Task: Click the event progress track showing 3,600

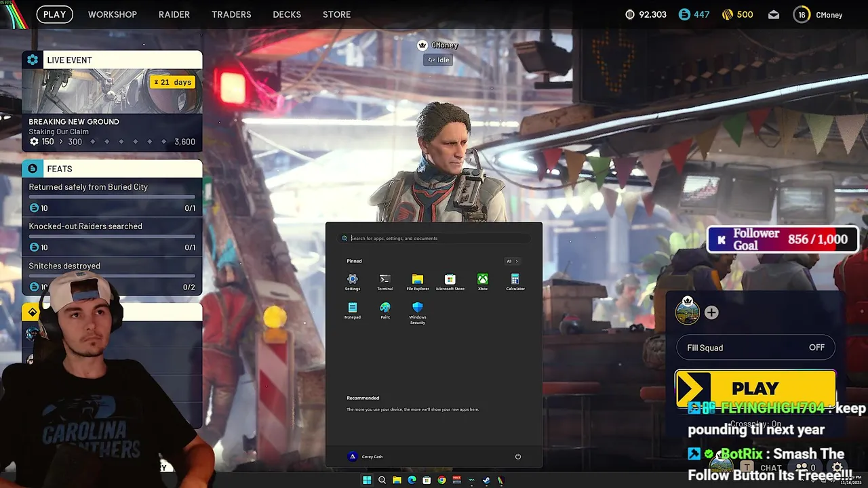Action: (112, 142)
